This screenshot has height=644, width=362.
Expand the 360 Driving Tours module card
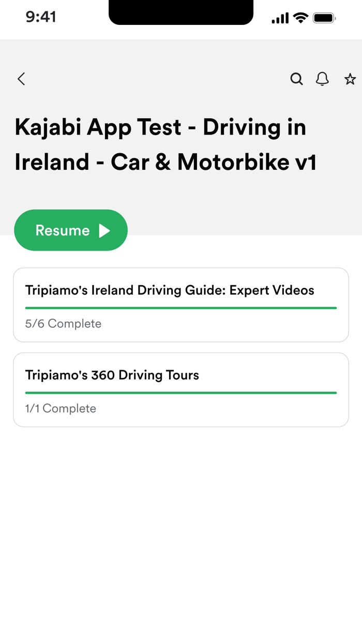click(x=181, y=389)
